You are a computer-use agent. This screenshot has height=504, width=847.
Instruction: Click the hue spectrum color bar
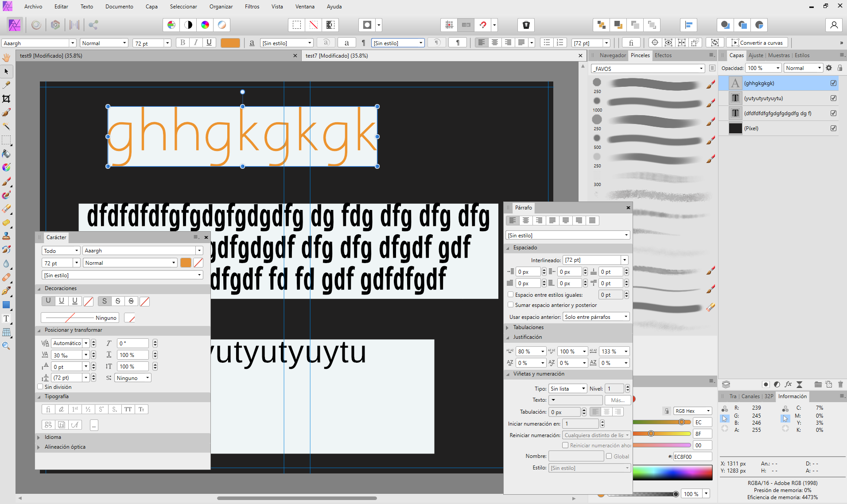click(x=672, y=473)
